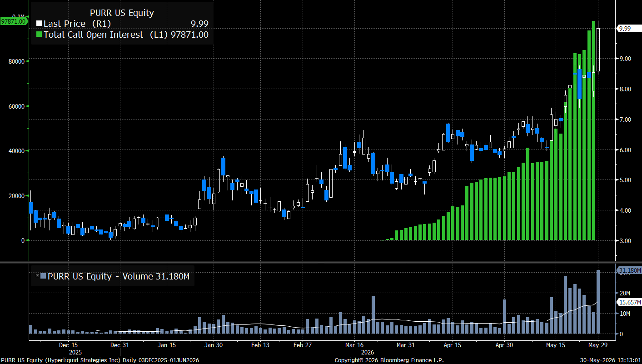This screenshot has width=642, height=364.
Task: Click "8.00" on the right price axis
Action: point(625,89)
